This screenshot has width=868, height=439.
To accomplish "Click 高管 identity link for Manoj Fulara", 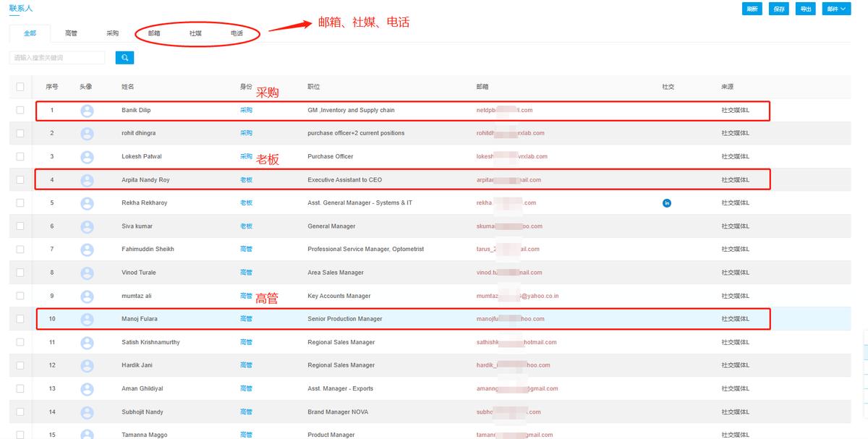I will pos(246,319).
